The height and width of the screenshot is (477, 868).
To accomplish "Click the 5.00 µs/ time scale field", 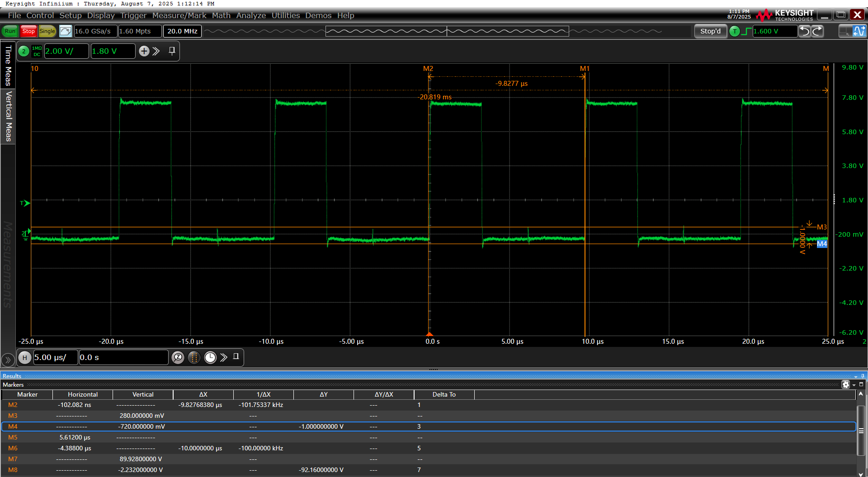I will click(x=55, y=357).
